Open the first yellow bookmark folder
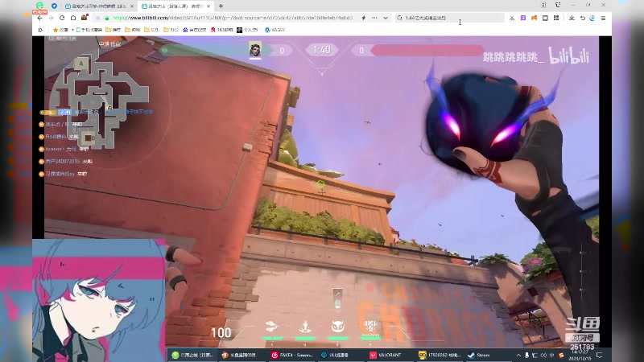Screen dimensions: 644x362 point(113,30)
